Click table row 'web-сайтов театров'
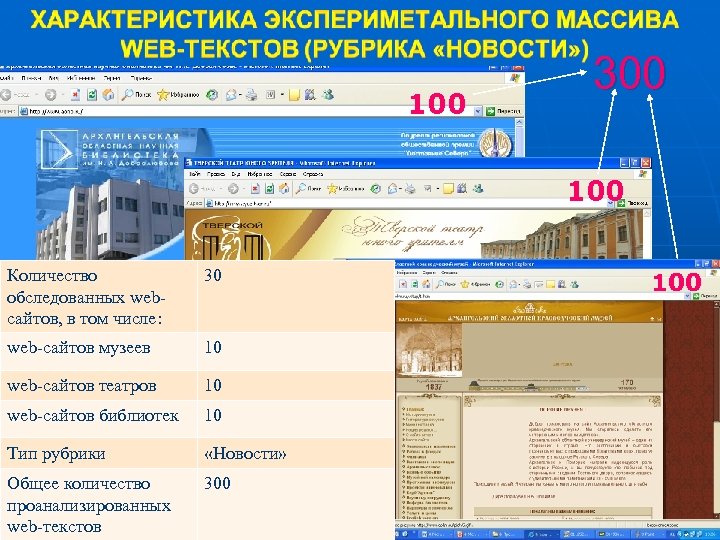Image resolution: width=720 pixels, height=540 pixels. tap(197, 386)
